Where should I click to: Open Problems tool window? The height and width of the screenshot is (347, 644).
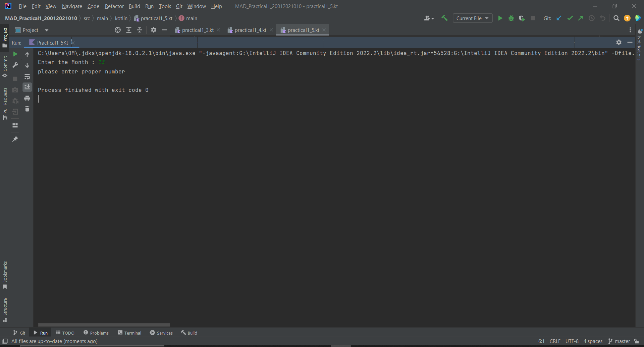coord(96,333)
